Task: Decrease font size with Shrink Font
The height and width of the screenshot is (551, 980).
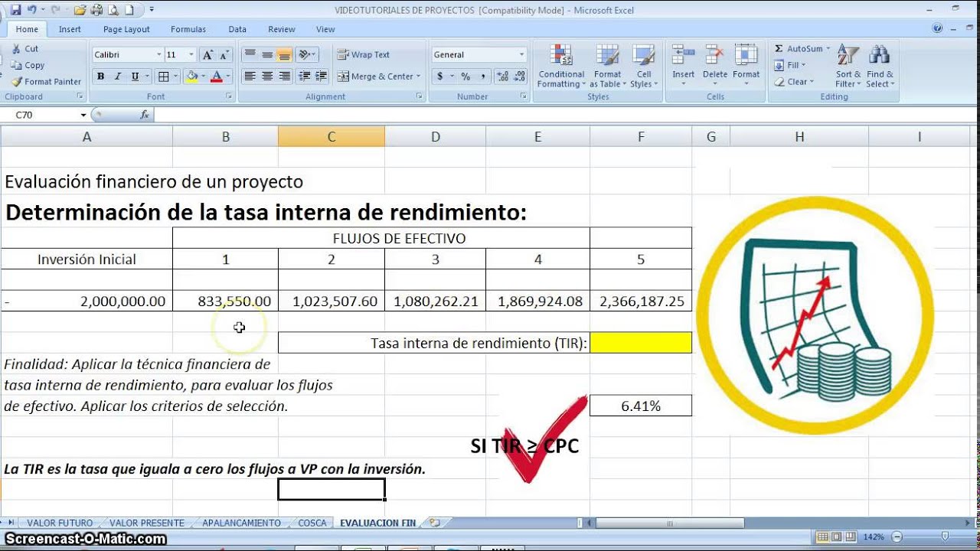Action: [224, 55]
